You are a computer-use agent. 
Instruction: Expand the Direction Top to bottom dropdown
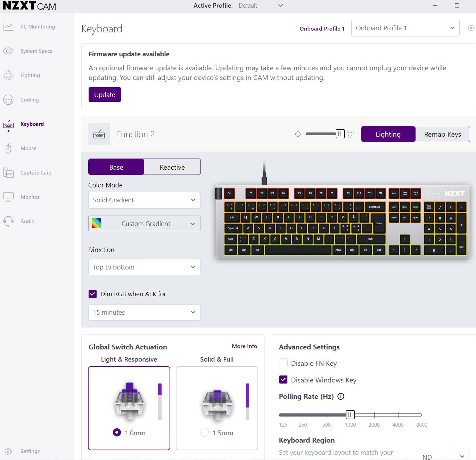click(x=144, y=267)
